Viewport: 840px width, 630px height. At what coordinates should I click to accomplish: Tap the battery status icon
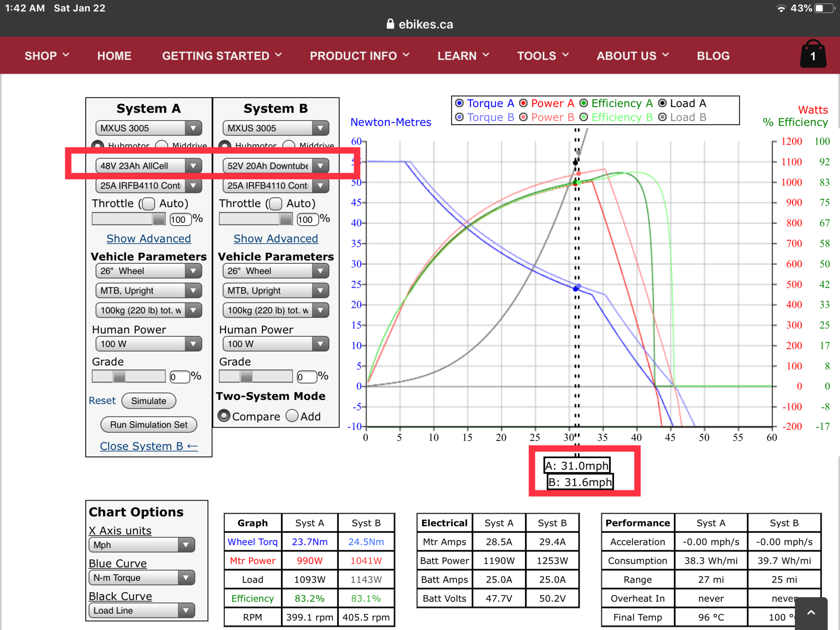pos(824,8)
